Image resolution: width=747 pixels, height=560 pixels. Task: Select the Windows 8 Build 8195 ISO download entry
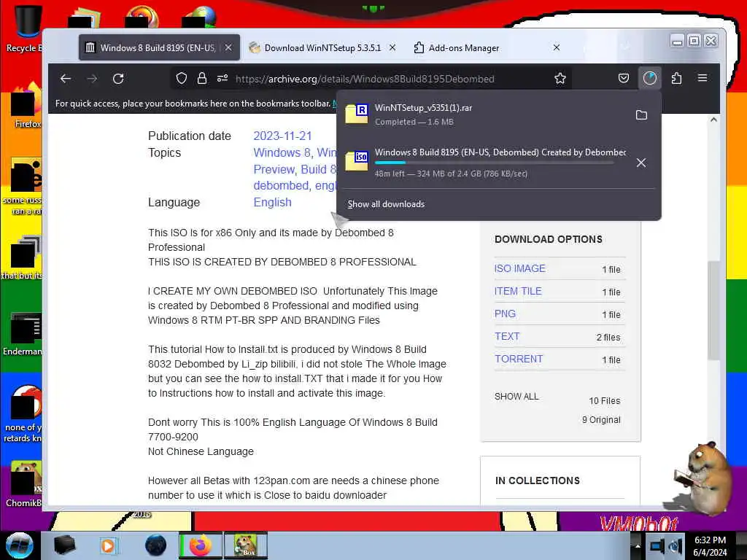(484, 163)
